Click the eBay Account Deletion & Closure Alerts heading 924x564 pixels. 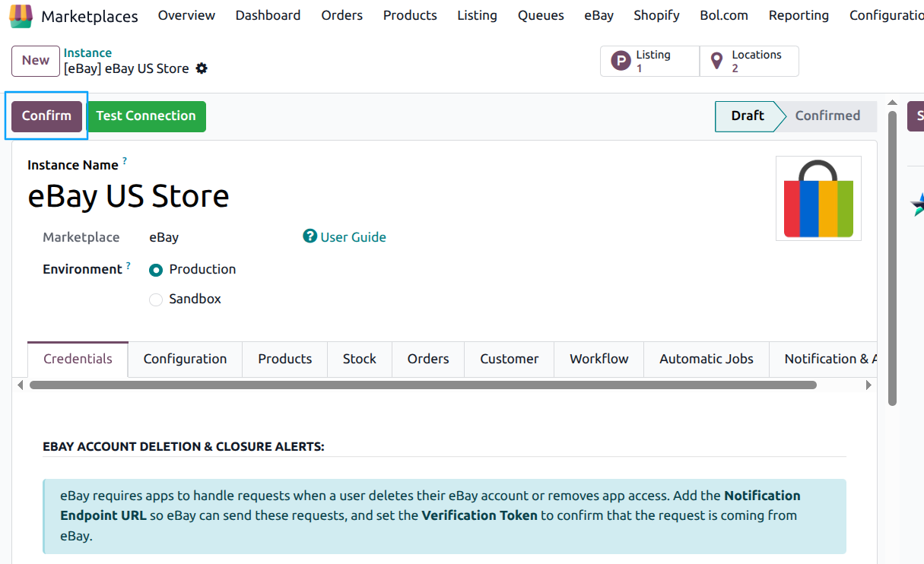coord(183,446)
